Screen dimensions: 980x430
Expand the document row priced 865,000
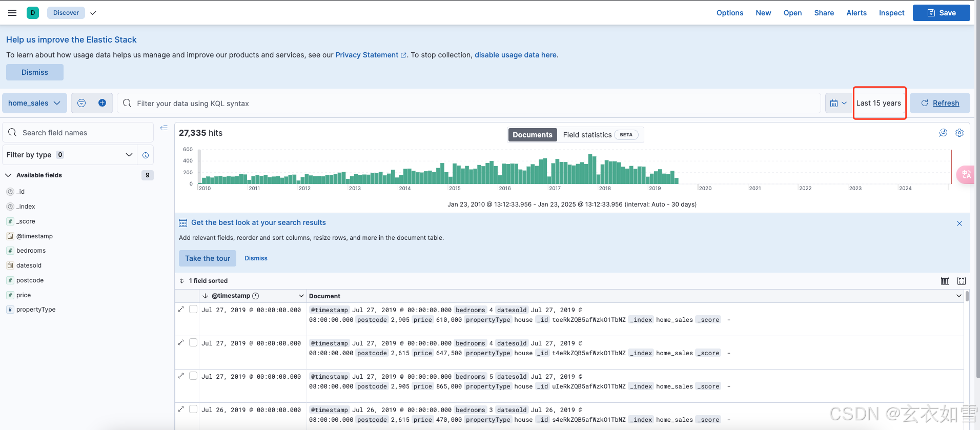point(181,376)
